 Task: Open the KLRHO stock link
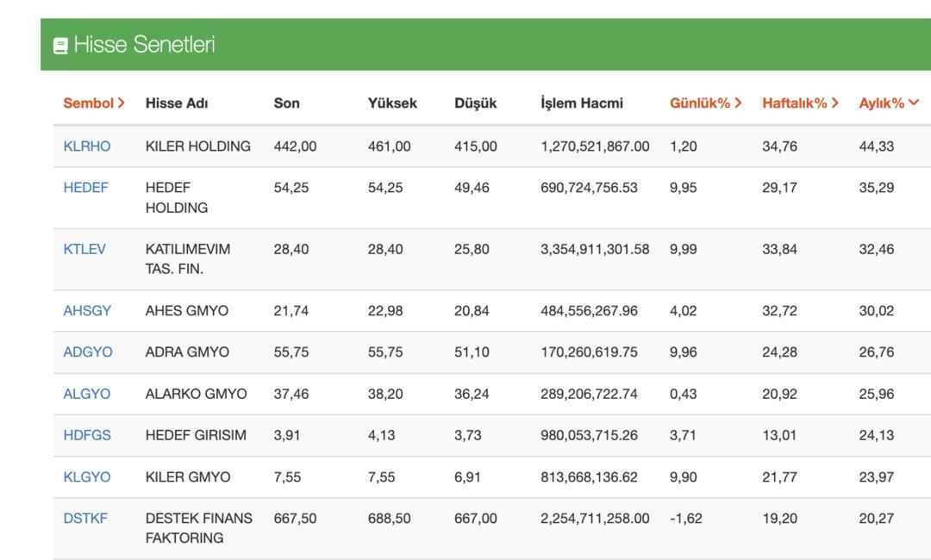87,146
